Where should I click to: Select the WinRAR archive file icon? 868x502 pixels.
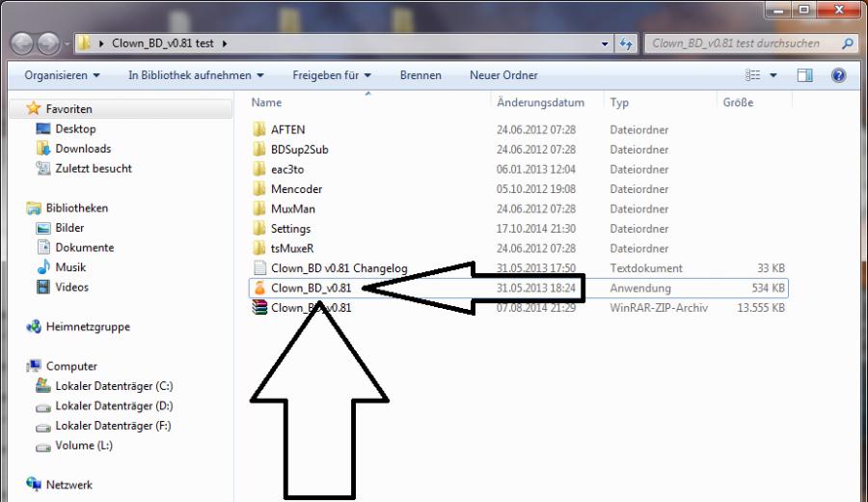coord(259,308)
